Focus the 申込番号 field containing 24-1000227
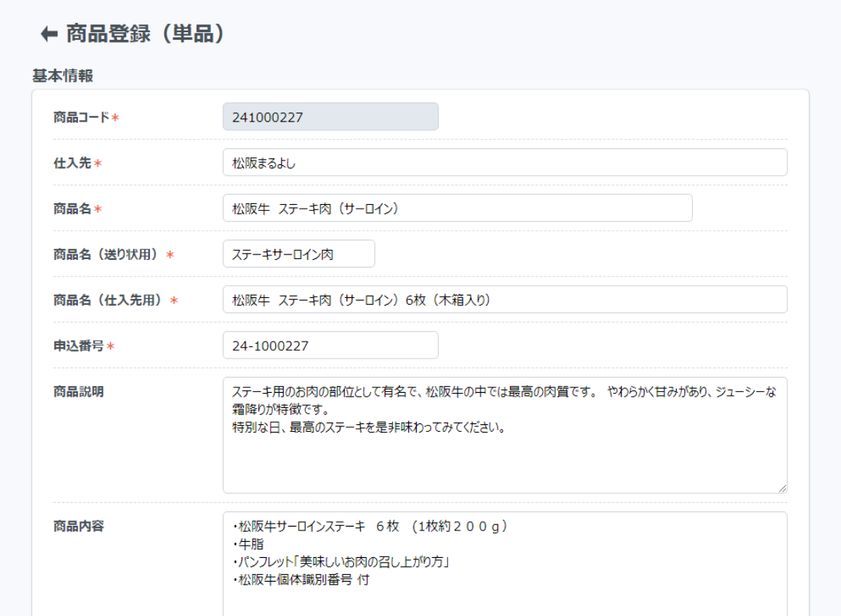Viewport: 841px width, 616px height. point(330,345)
